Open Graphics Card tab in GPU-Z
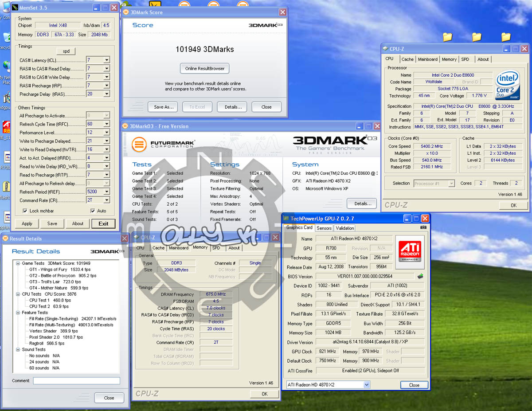532x411 pixels. click(x=299, y=227)
